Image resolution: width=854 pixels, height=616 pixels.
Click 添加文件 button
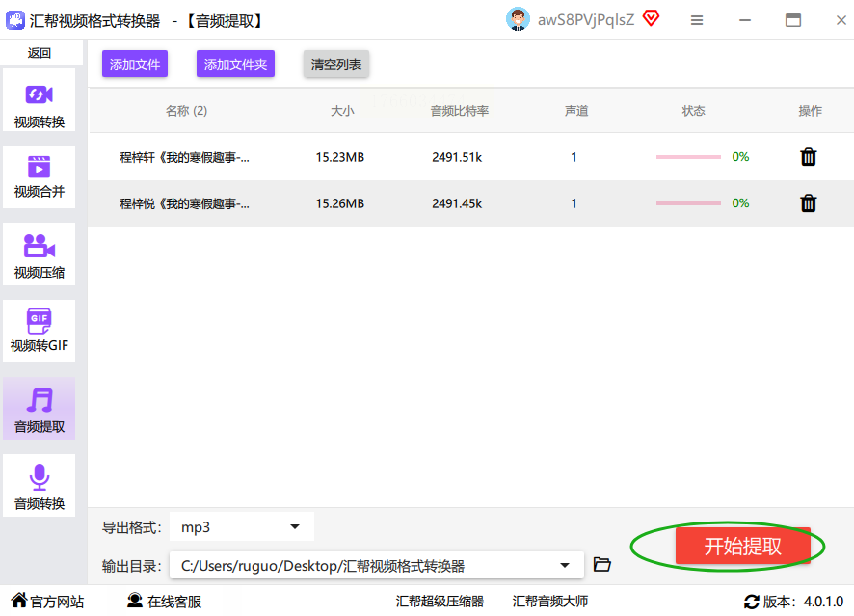tap(135, 65)
